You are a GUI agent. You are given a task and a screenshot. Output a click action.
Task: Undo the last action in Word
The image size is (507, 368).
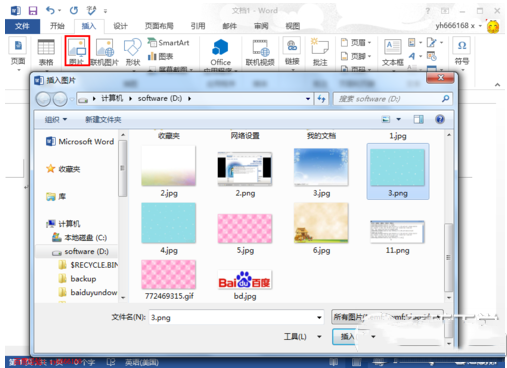51,11
